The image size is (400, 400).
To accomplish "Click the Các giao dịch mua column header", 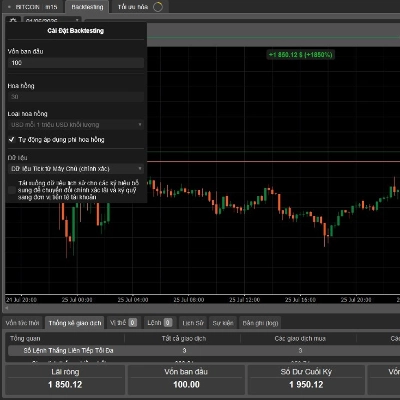I will pos(300,339).
